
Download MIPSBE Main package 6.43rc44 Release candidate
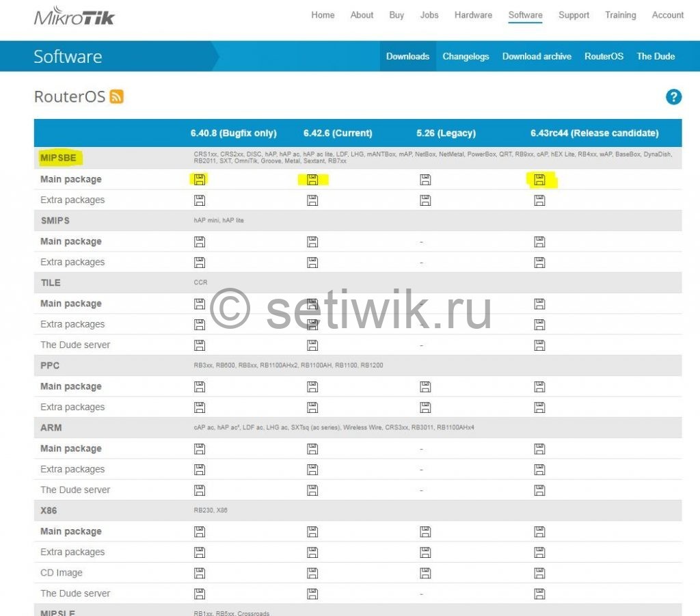[x=540, y=179]
